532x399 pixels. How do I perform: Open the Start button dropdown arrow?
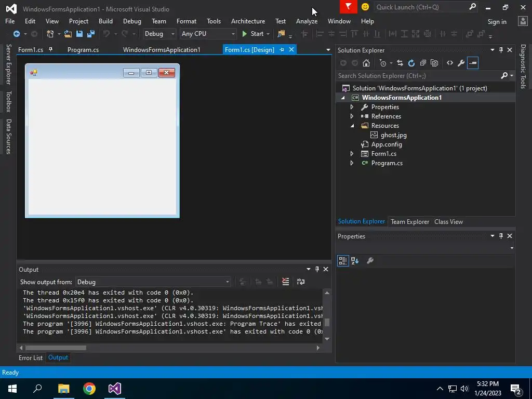click(x=268, y=34)
